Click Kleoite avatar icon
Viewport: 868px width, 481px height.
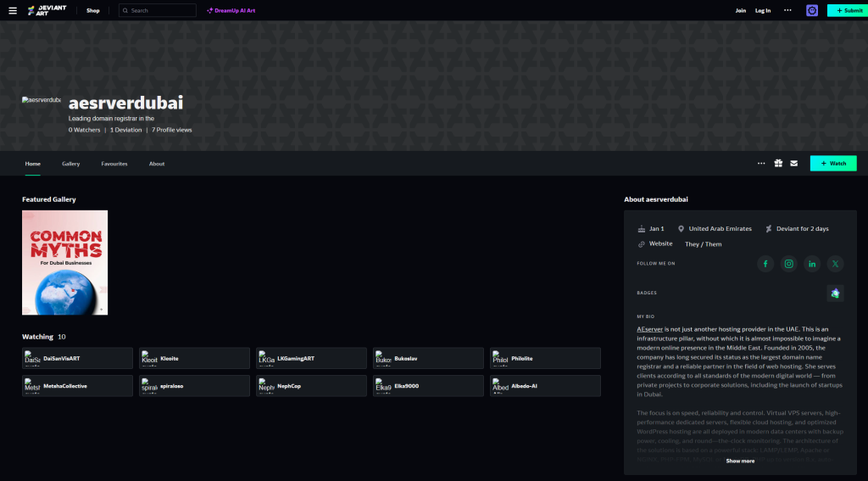(x=149, y=359)
